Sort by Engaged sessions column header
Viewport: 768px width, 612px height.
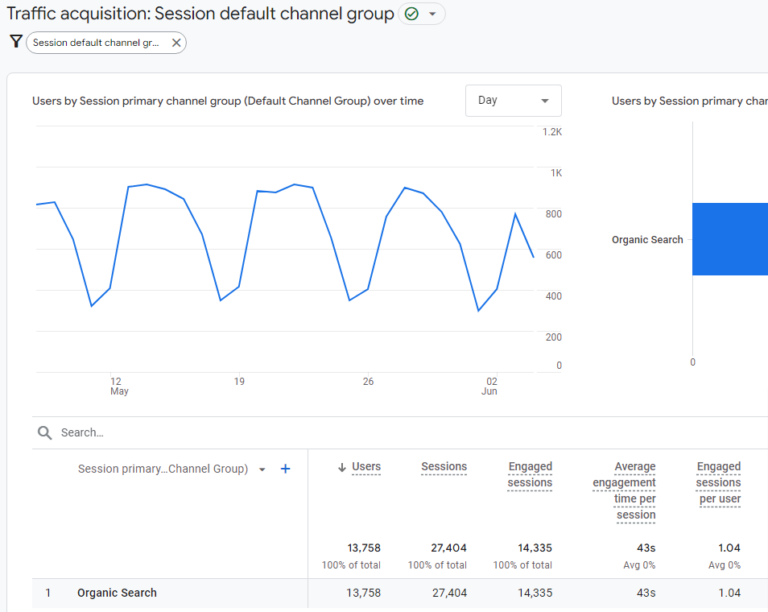coord(530,474)
